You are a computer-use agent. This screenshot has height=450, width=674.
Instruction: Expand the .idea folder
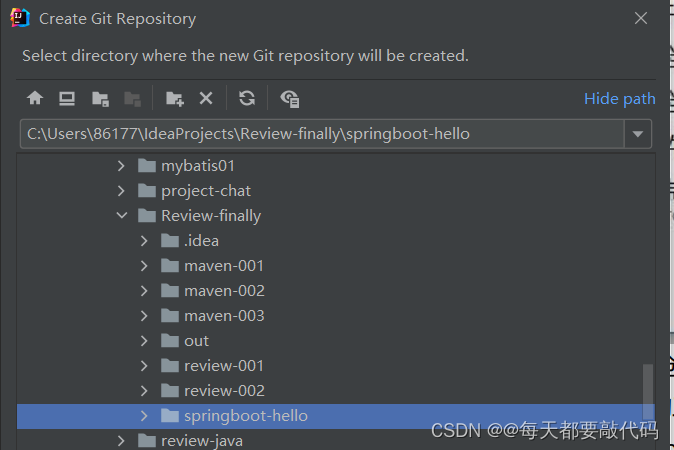pos(144,241)
